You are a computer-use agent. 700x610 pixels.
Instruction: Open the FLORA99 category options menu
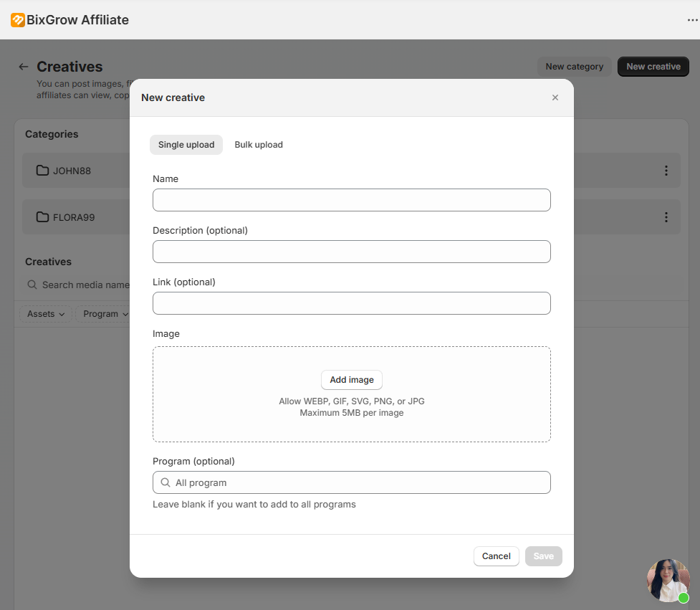(x=666, y=217)
